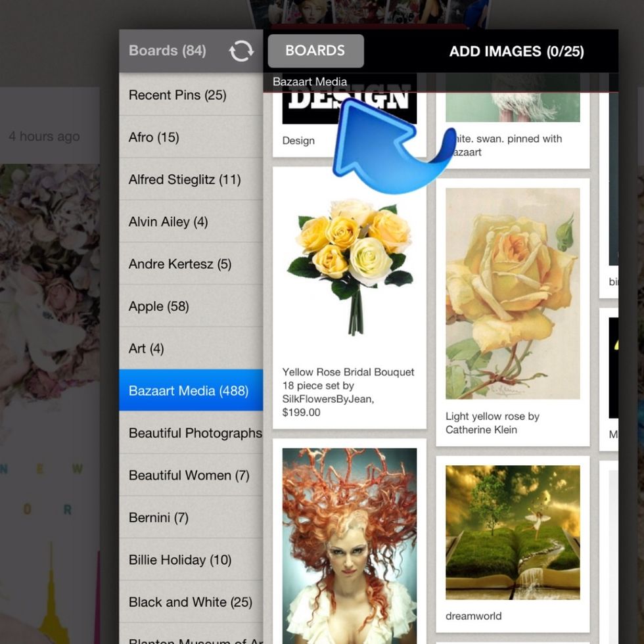Viewport: 644px width, 644px height.
Task: Select the Andre Kertesz (5) board
Action: [x=191, y=264]
